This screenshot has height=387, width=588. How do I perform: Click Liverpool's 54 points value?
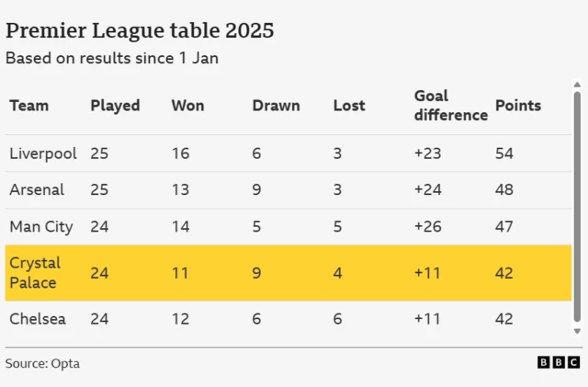click(x=504, y=154)
